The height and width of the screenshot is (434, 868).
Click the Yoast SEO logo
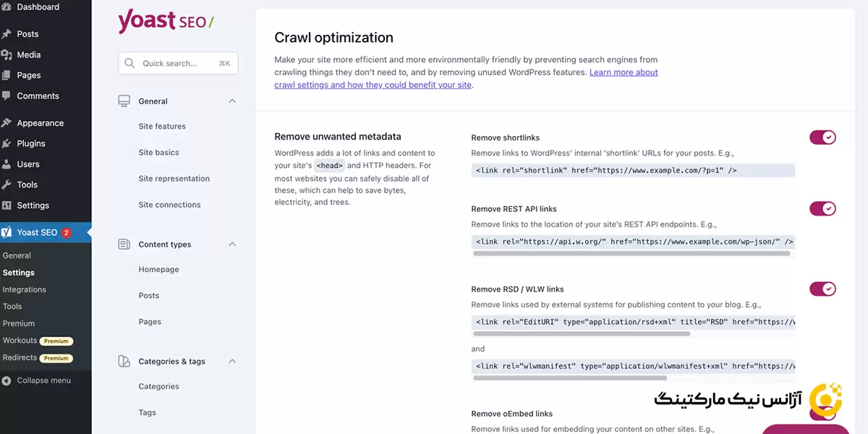166,22
